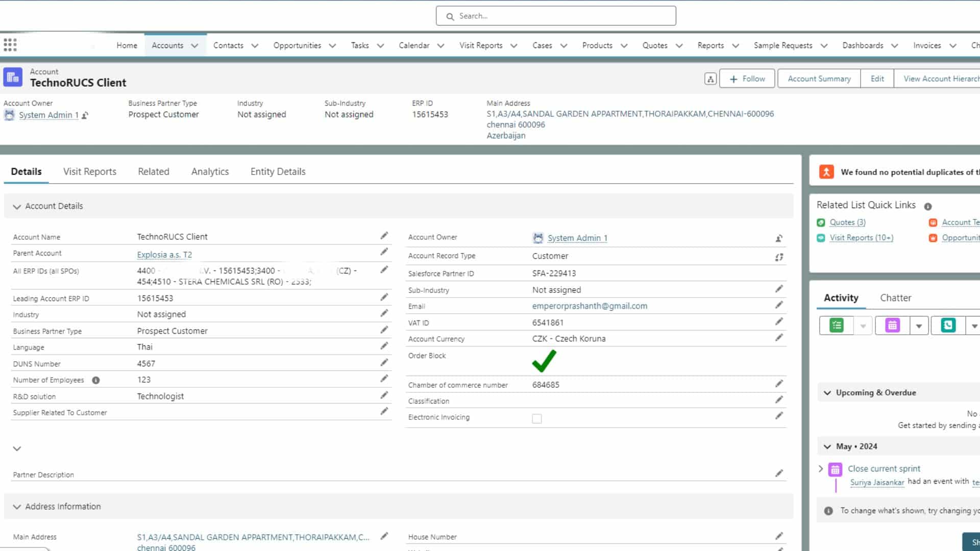Image resolution: width=980 pixels, height=551 pixels.
Task: Edit the Parent Account pencil icon
Action: [384, 252]
